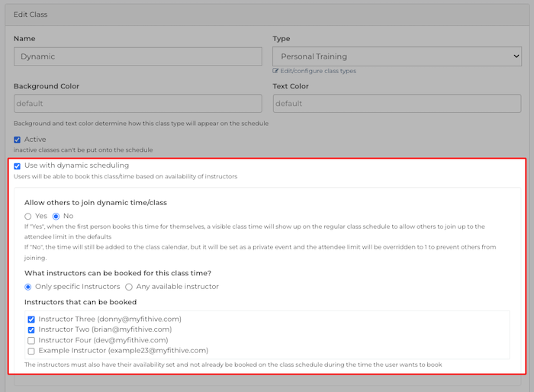Screen dimensions: 534x392
Task: Expand the Personal Training type dropdown
Action: click(x=397, y=56)
